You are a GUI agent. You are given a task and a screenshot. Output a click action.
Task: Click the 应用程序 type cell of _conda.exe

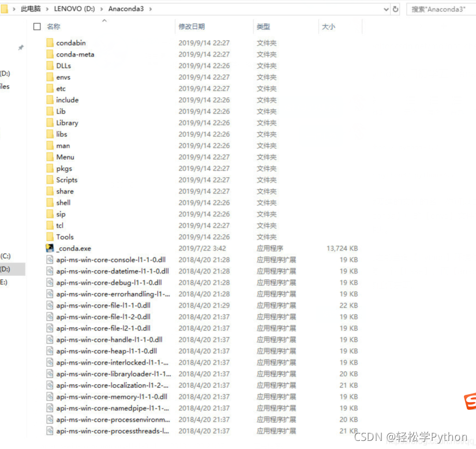click(x=270, y=248)
